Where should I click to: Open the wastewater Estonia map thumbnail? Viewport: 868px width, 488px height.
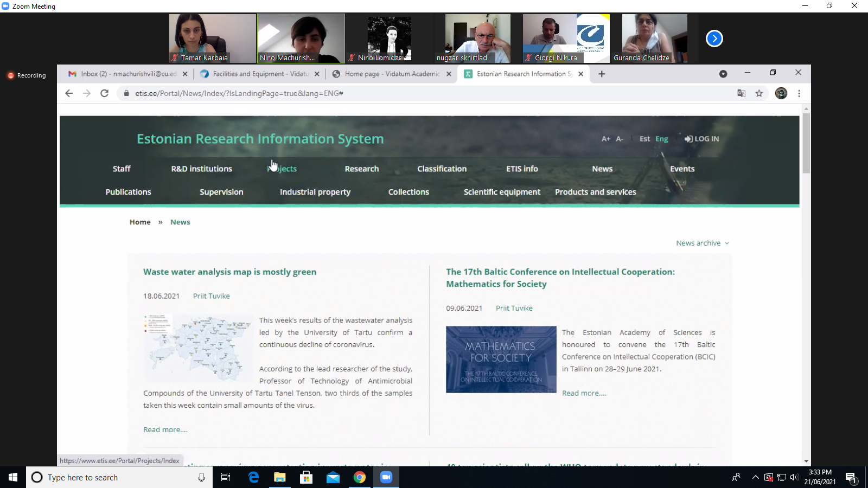198,348
